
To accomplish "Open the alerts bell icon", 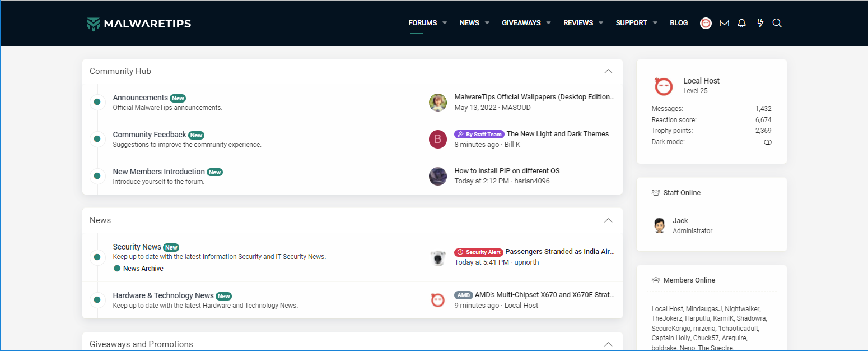I will pyautogui.click(x=742, y=23).
